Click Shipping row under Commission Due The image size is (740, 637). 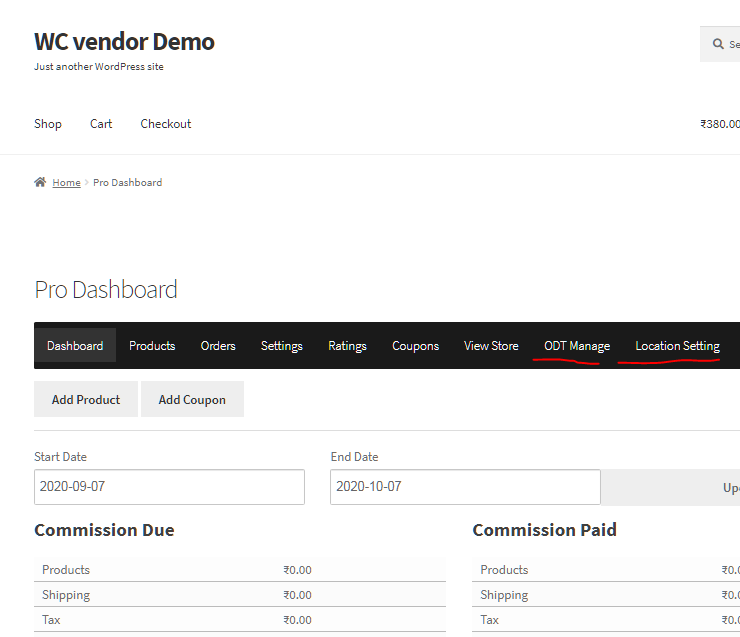click(x=240, y=595)
